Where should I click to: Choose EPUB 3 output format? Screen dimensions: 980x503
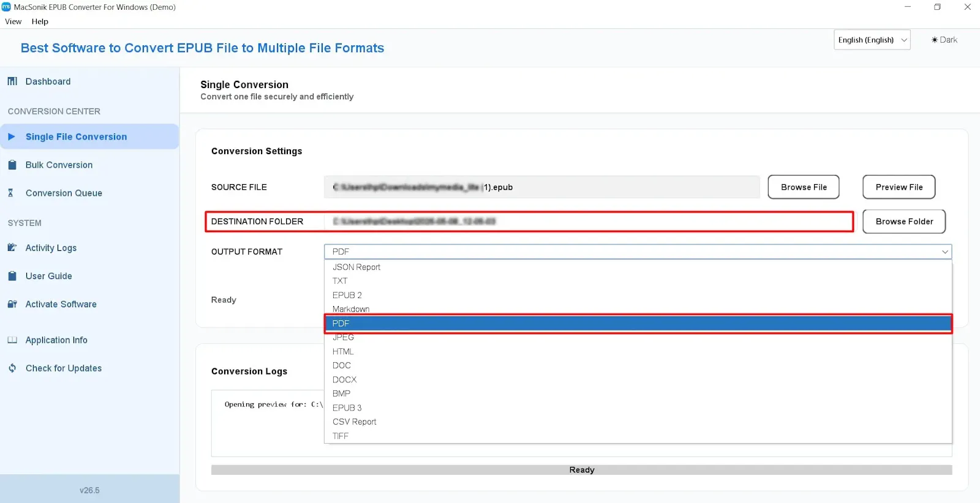click(x=638, y=408)
